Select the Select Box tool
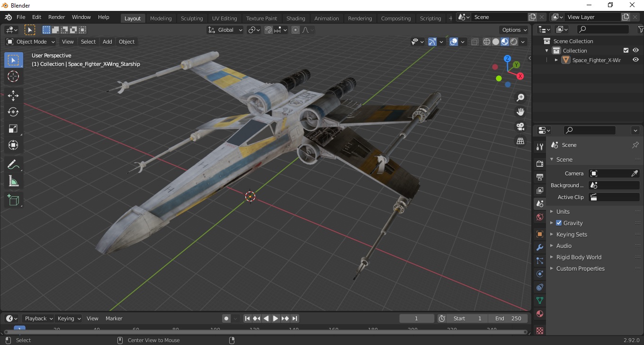Screen dimensions: 644x345 click(x=13, y=60)
